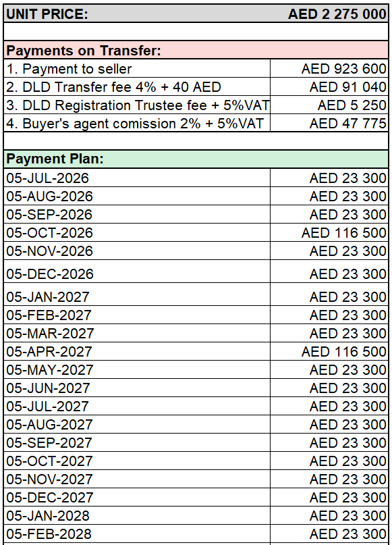392x545 pixels.
Task: Select the green Payment Plan header
Action: pos(196,159)
